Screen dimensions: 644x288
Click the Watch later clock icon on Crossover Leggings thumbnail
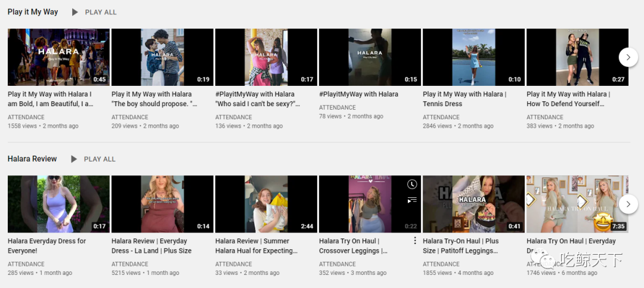pyautogui.click(x=412, y=184)
